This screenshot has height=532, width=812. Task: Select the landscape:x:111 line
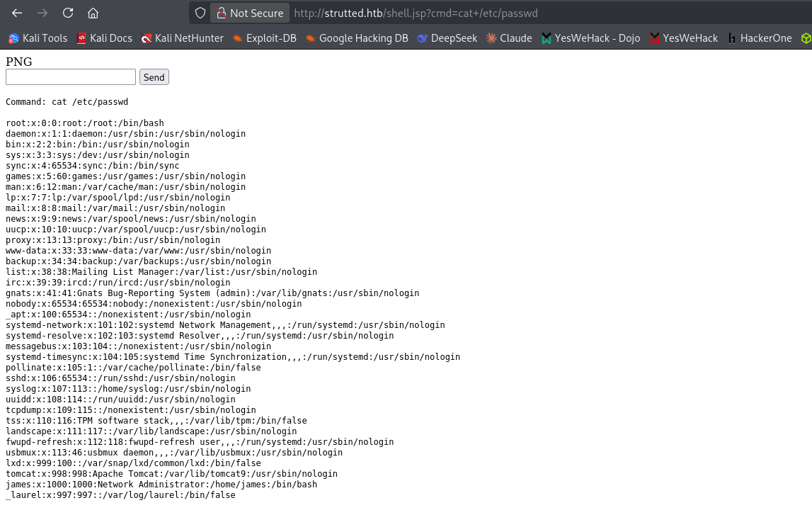pos(151,431)
